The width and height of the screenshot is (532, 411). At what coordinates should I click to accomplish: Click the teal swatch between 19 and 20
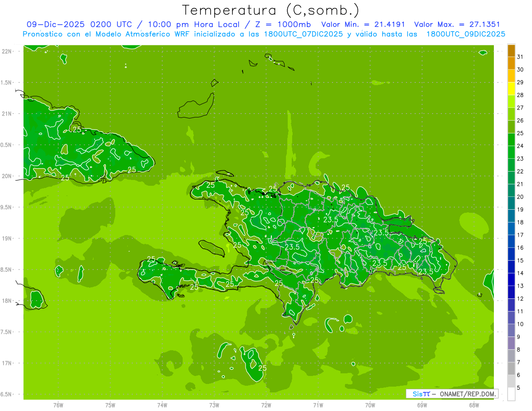pos(511,203)
